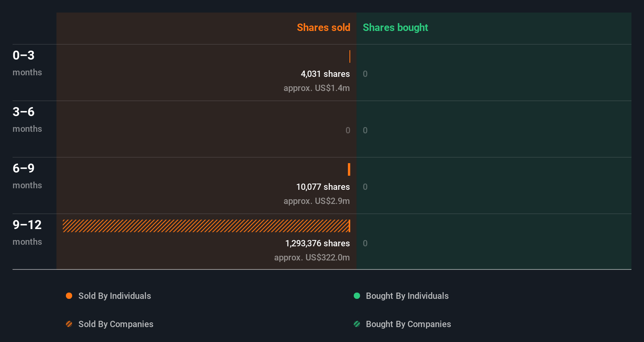Toggle the Sold By Individuals legend label
Screen dimensions: 644x342
click(x=115, y=296)
